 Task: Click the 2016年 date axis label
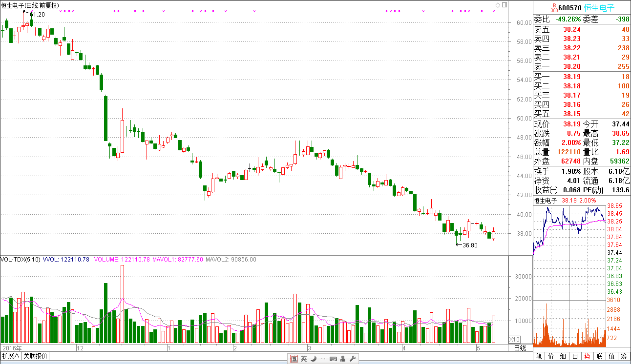point(11,348)
